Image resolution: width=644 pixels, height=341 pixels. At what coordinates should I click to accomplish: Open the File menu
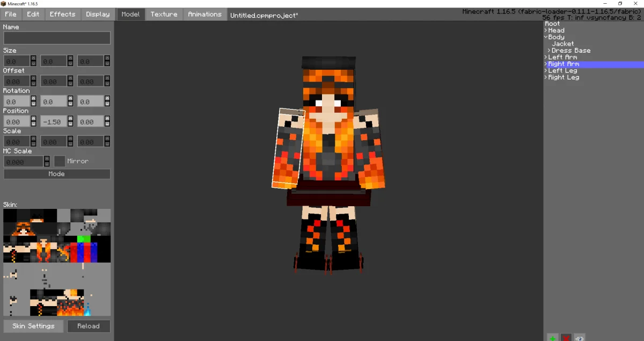tap(11, 14)
